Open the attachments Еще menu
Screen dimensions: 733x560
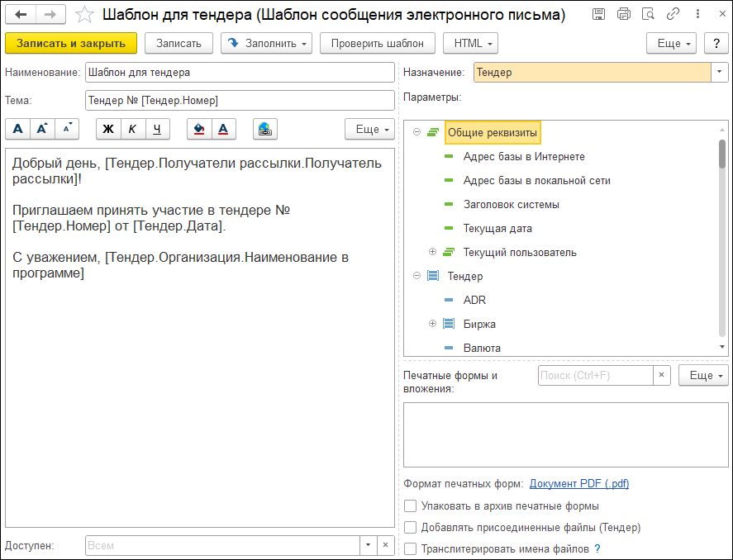[x=703, y=376]
